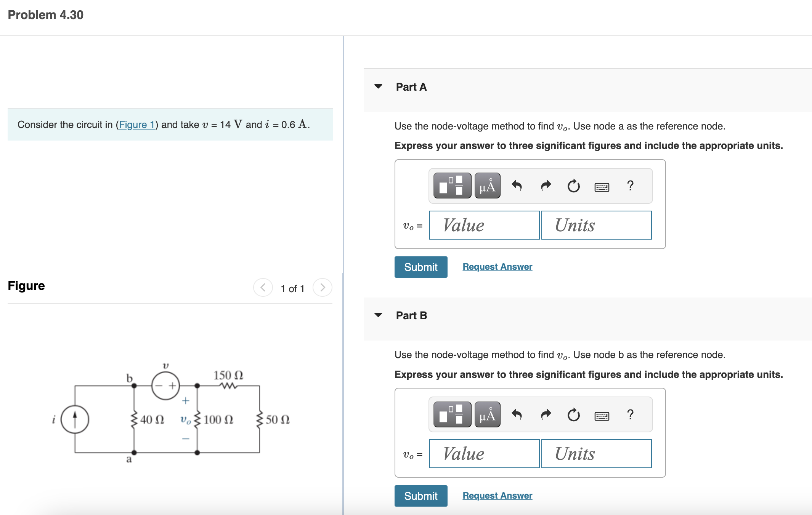Reset the Part B answer field
The height and width of the screenshot is (515, 812).
[573, 415]
